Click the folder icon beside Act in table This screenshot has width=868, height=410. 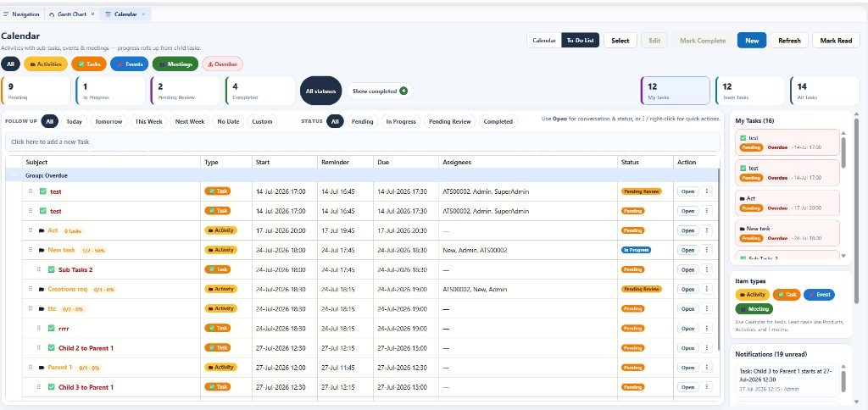[x=42, y=230]
